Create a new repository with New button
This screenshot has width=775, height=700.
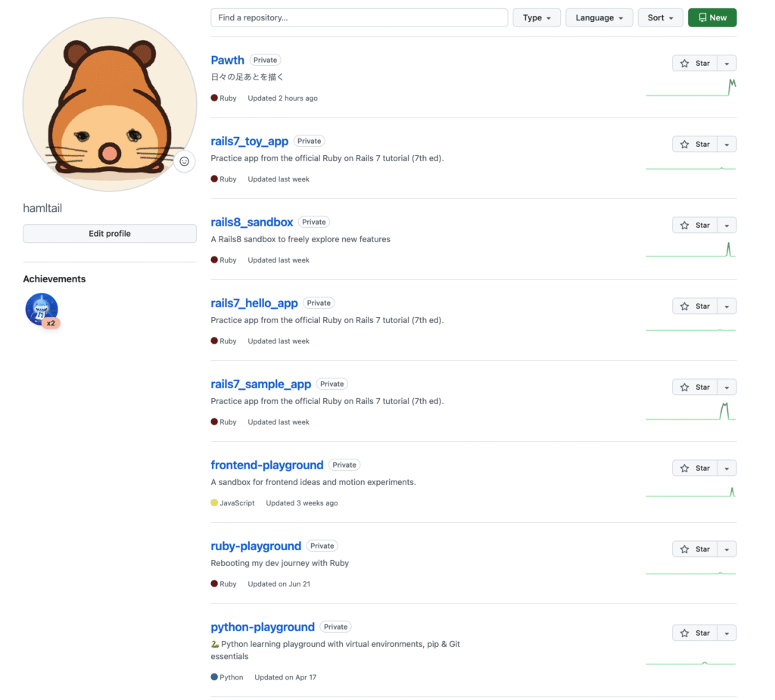tap(712, 18)
